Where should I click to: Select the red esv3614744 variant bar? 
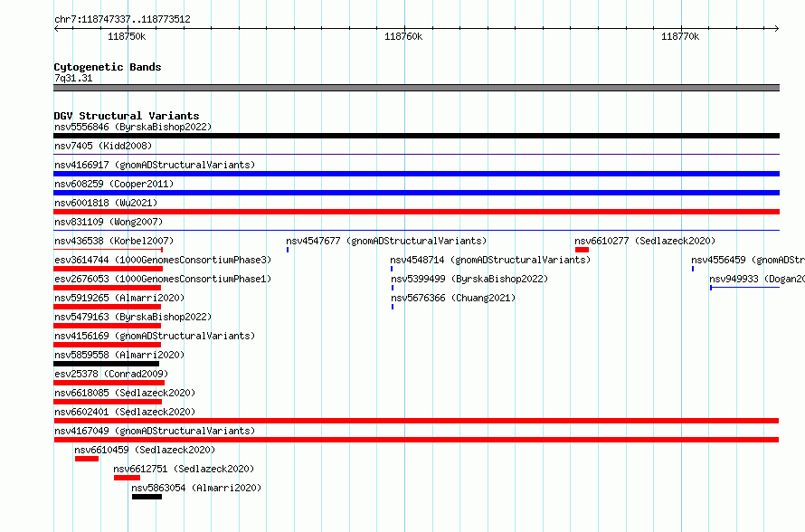pos(108,269)
